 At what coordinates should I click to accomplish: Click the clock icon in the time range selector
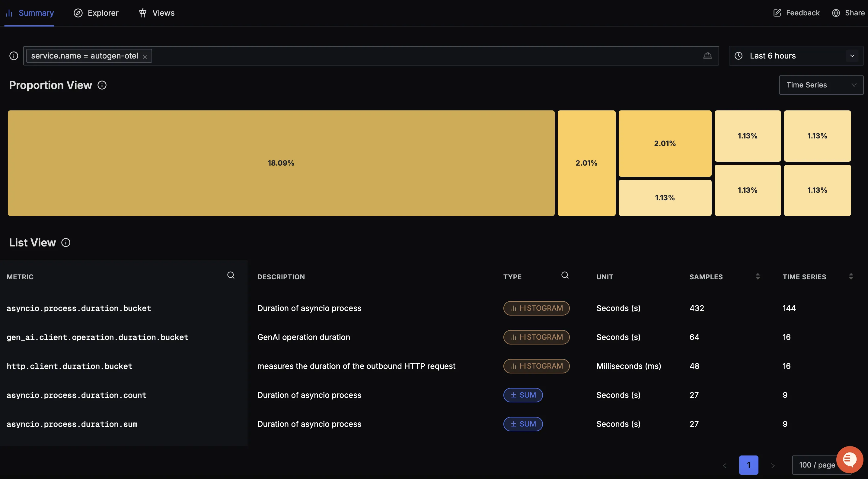(738, 56)
